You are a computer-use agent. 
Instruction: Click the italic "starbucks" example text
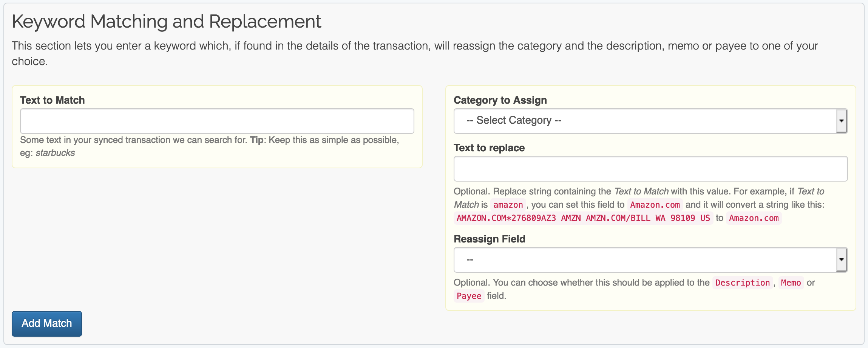pos(55,153)
